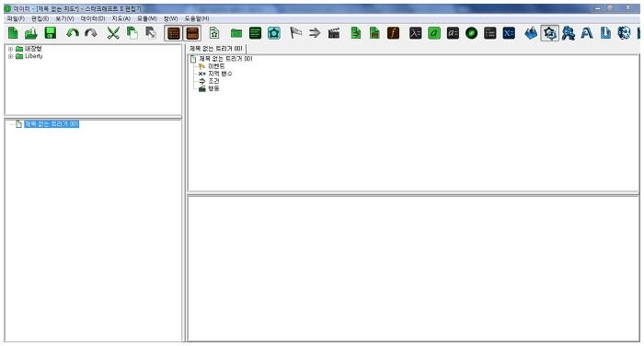Click the New Trigger page icon

click(x=214, y=33)
